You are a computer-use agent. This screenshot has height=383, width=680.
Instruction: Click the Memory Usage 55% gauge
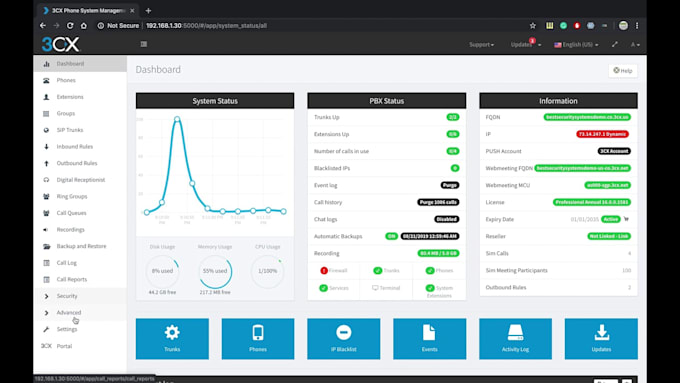[x=215, y=271]
